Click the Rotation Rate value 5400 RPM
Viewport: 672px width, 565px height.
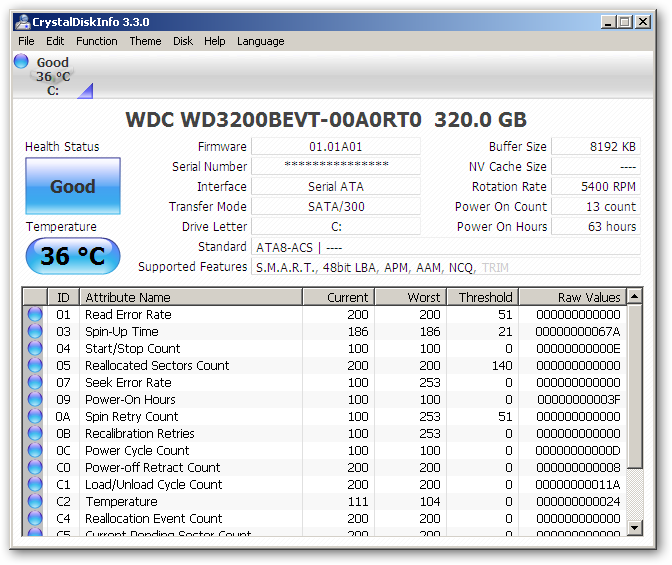pos(596,186)
